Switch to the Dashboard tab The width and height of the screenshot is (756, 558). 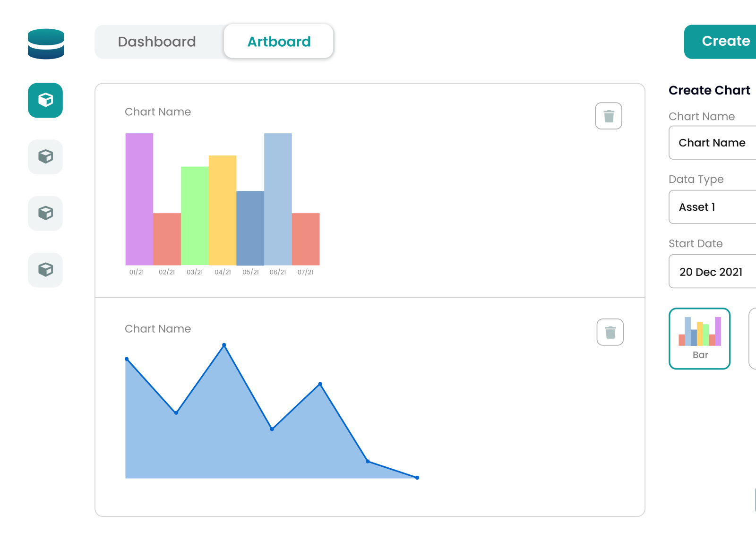(156, 42)
